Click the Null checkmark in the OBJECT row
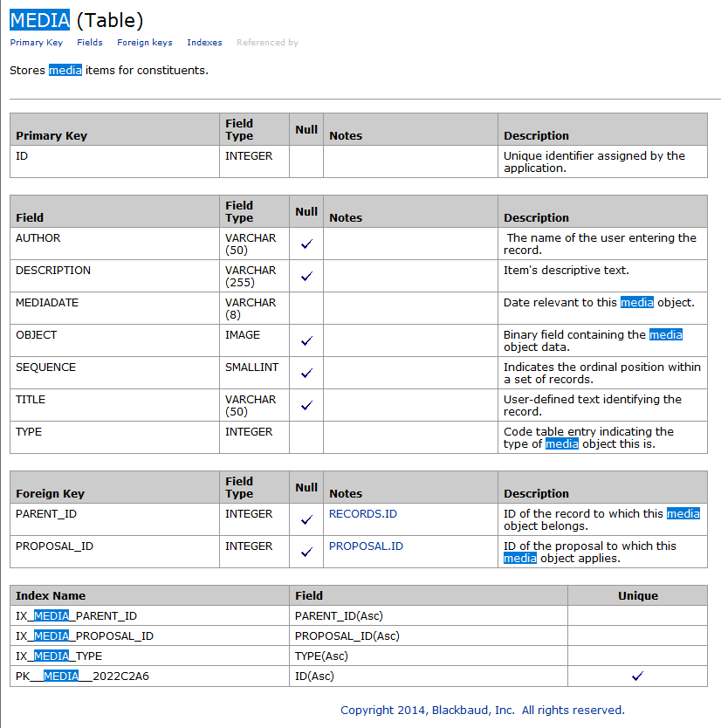 (x=306, y=340)
